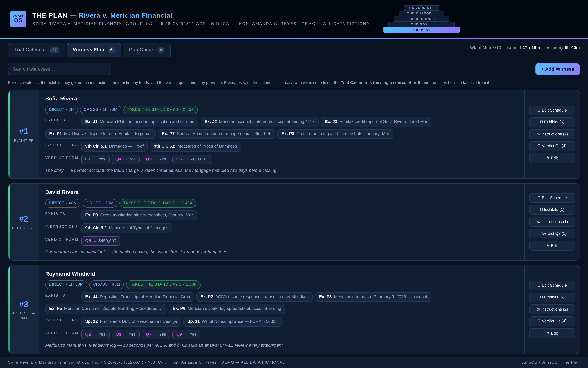Click Edit on David Rivera's card

pyautogui.click(x=552, y=246)
